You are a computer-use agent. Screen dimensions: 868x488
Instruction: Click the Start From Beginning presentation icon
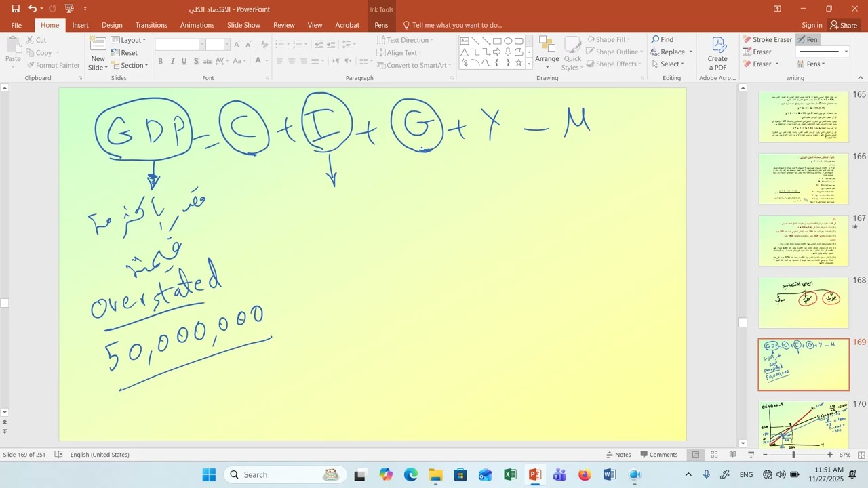(x=69, y=9)
